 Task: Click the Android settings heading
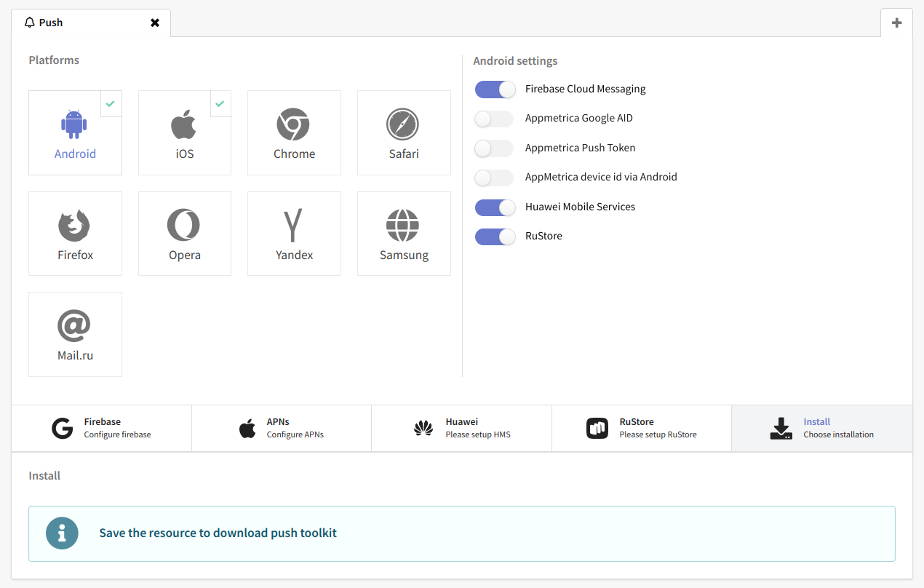515,61
